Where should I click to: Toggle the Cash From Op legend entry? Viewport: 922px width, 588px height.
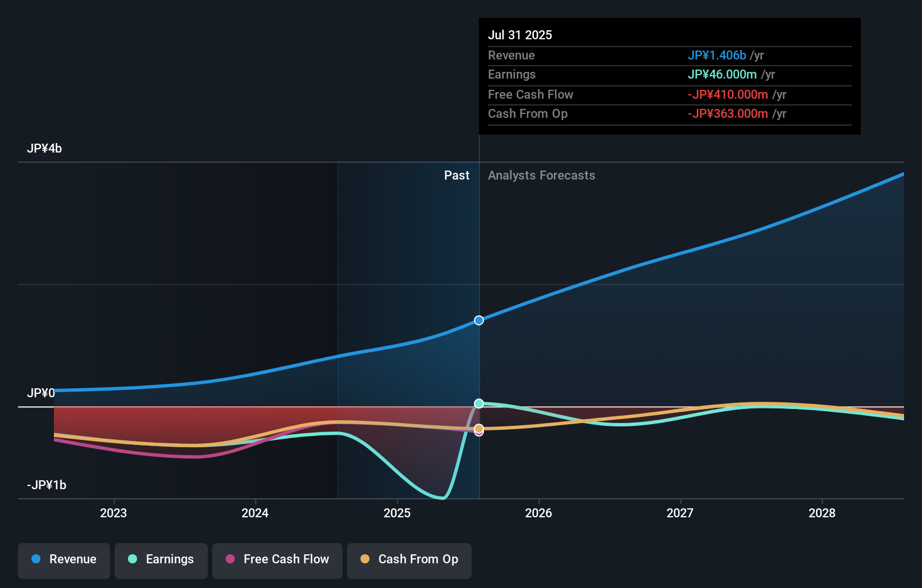pos(409,560)
